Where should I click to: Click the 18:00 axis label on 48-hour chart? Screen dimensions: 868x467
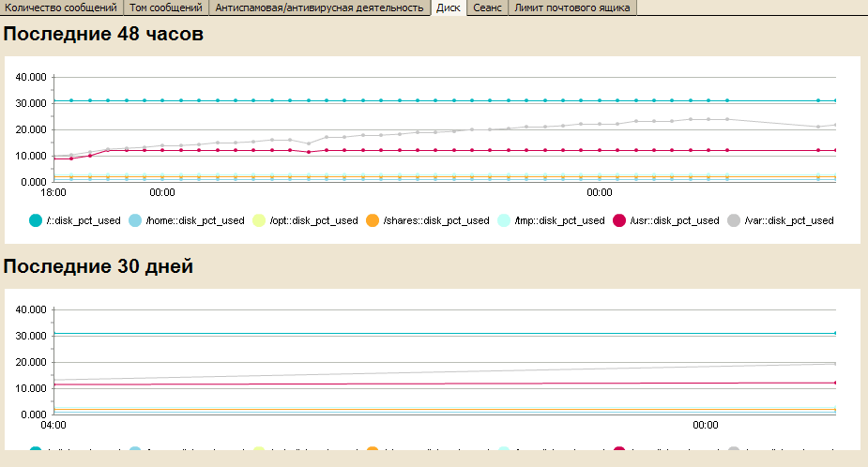point(53,193)
